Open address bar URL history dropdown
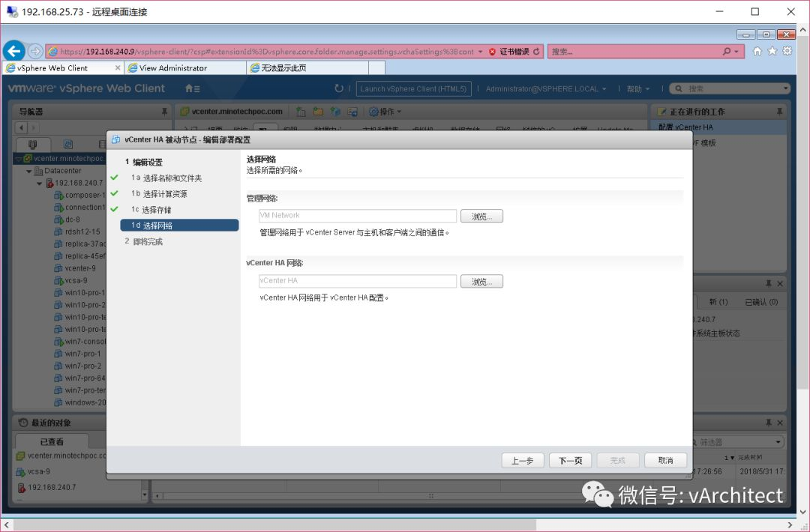The image size is (810, 532). click(481, 52)
